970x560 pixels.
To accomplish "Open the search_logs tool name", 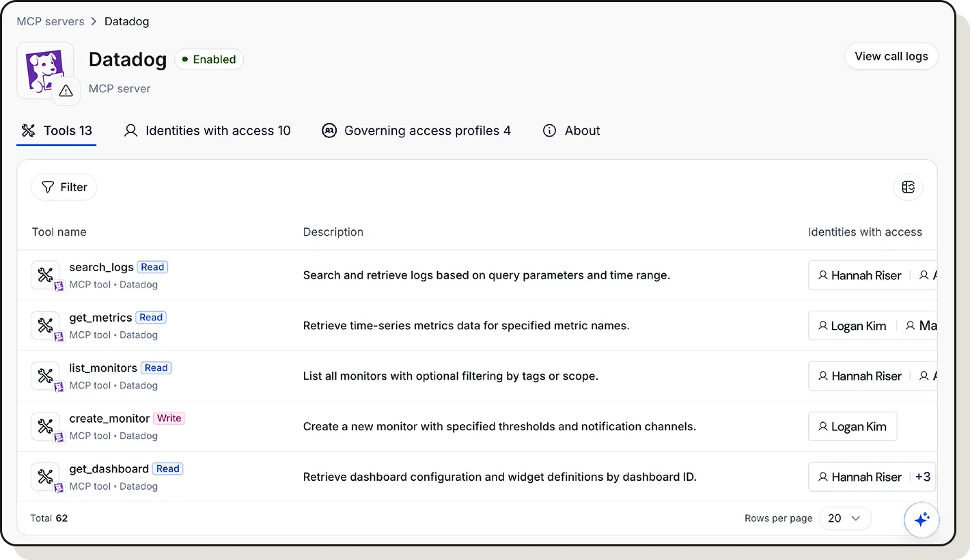I will pyautogui.click(x=101, y=267).
